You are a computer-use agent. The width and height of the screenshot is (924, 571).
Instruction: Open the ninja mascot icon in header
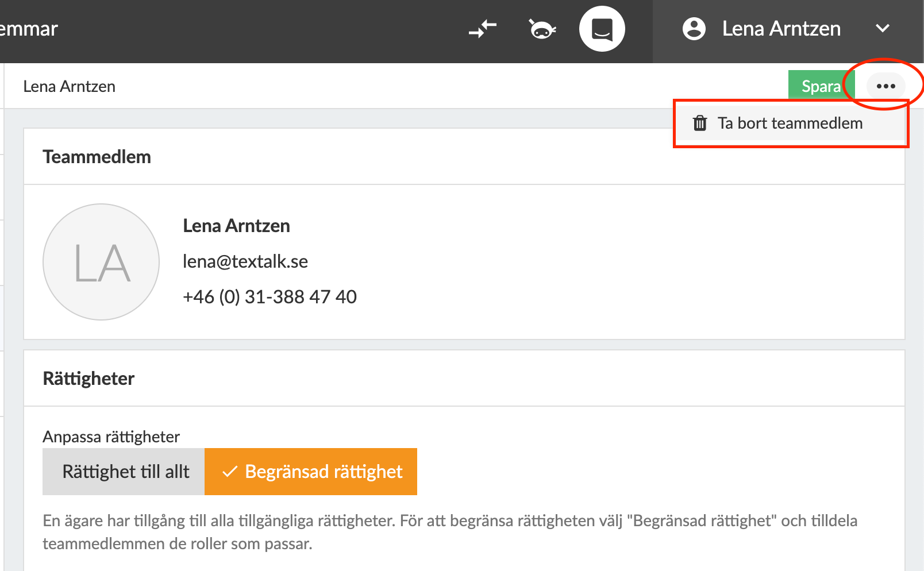pyautogui.click(x=542, y=29)
